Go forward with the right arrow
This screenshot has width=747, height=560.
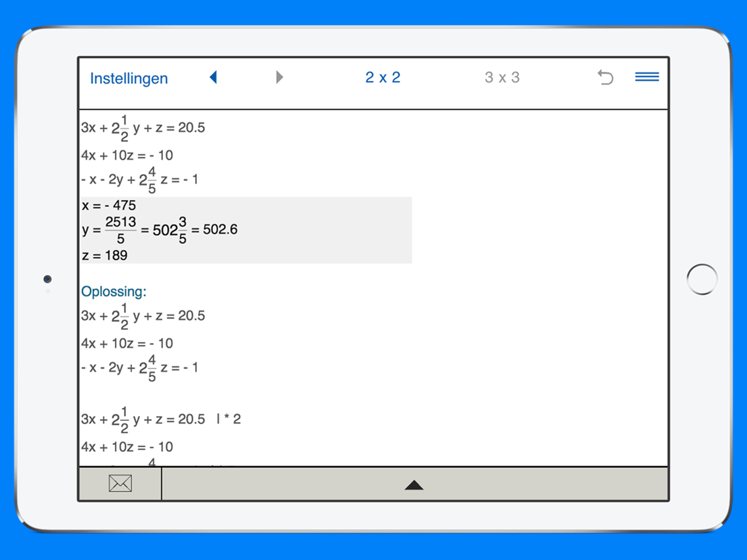point(279,77)
